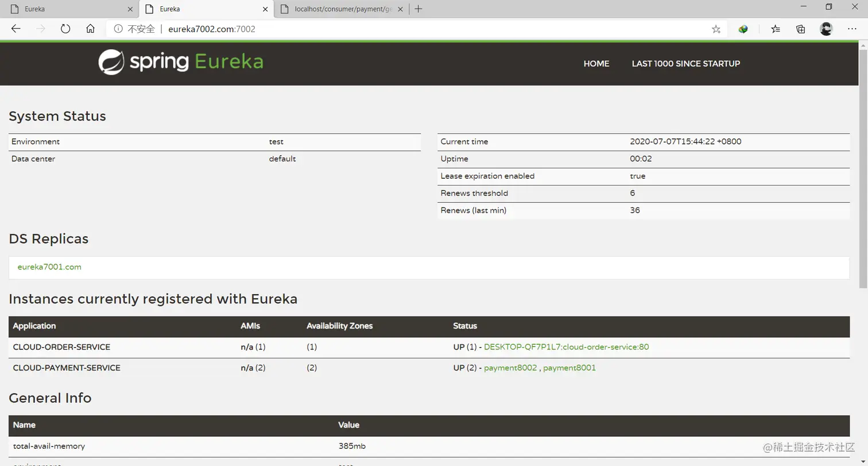This screenshot has width=868, height=466.
Task: Open a new tab with the plus icon
Action: click(418, 9)
